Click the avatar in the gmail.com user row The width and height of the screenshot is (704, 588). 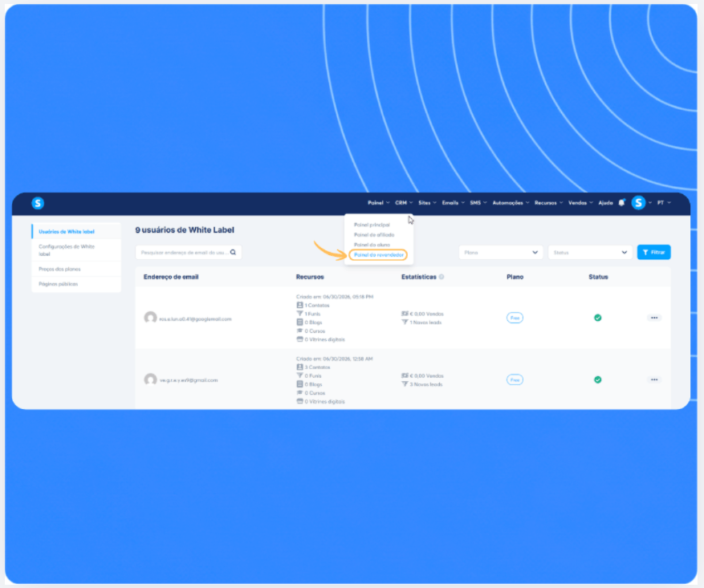click(x=150, y=379)
